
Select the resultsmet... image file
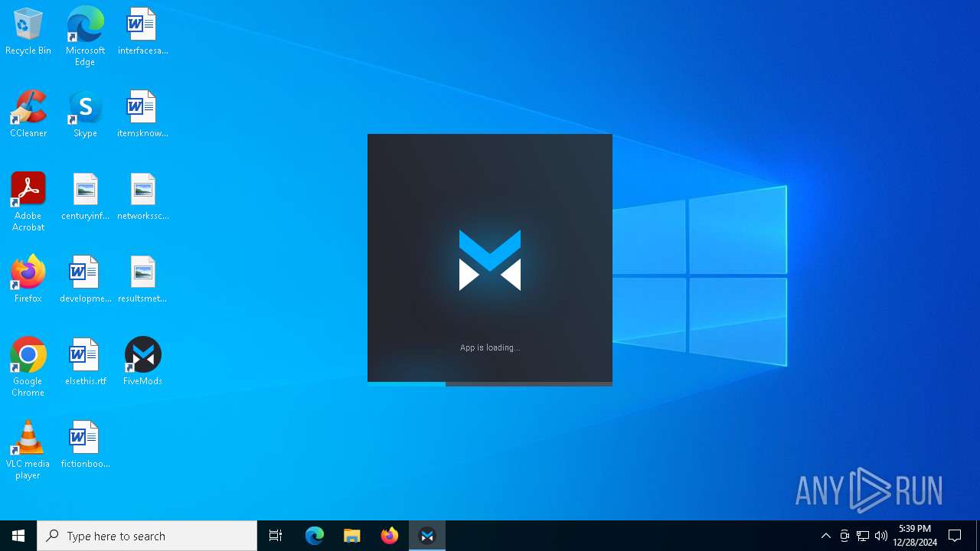[x=142, y=280]
